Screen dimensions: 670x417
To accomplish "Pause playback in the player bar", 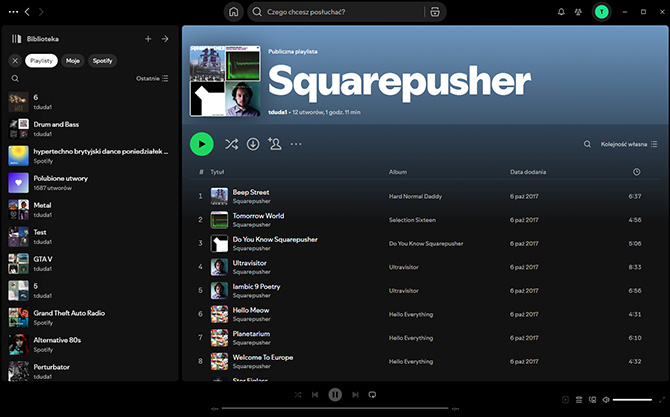I will coord(335,395).
